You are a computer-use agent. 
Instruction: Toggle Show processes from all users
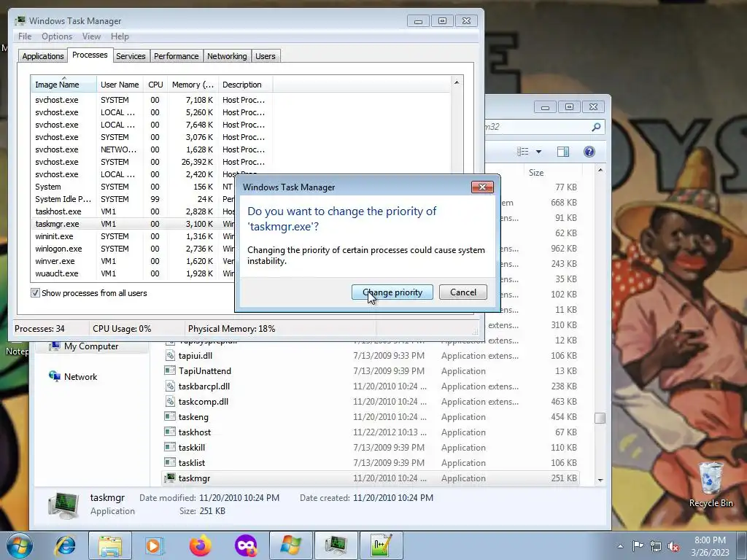coord(35,293)
